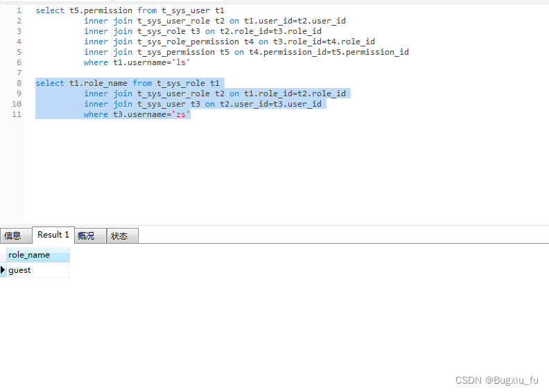This screenshot has height=392, width=549.
Task: Open the 状态 tab
Action: click(123, 235)
